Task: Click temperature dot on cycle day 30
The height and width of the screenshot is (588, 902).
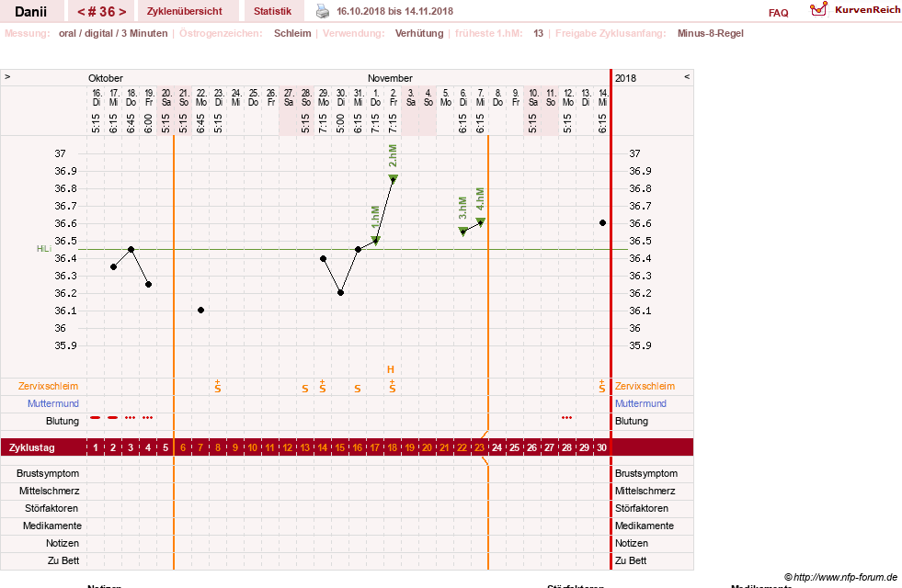Action: [602, 223]
